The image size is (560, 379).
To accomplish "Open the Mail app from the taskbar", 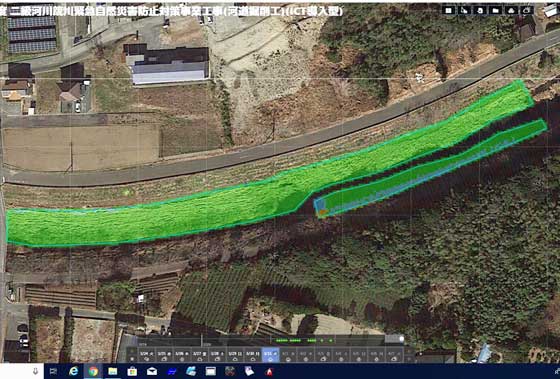I will 152,371.
